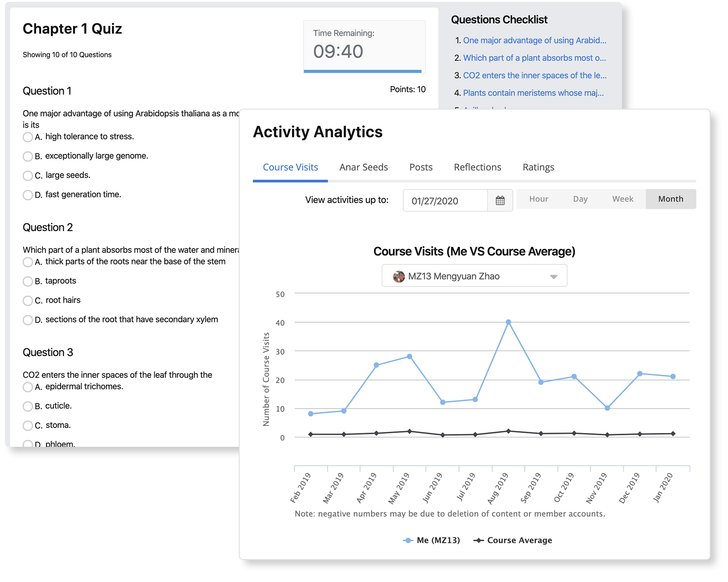Select the Hour view button

click(x=538, y=199)
